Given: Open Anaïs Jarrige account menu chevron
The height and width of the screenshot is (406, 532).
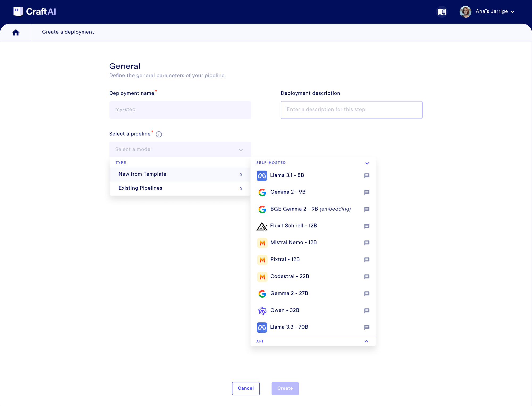Looking at the screenshot, I should click(512, 12).
